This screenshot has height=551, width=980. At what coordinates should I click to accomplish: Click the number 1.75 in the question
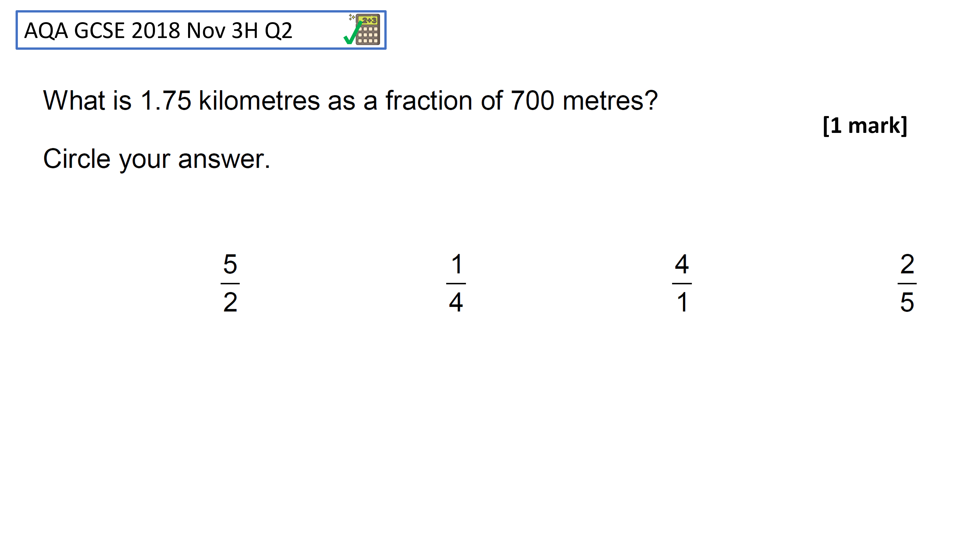(x=165, y=101)
